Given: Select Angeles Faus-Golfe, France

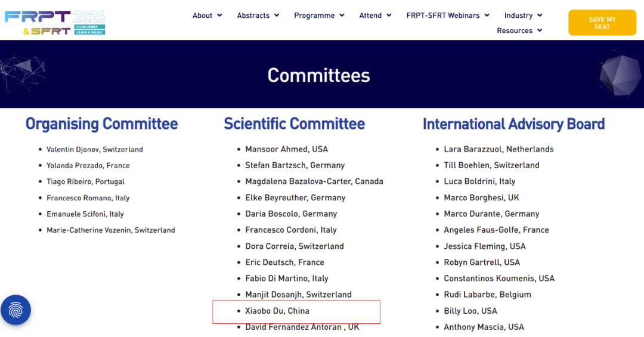Looking at the screenshot, I should click(496, 230).
